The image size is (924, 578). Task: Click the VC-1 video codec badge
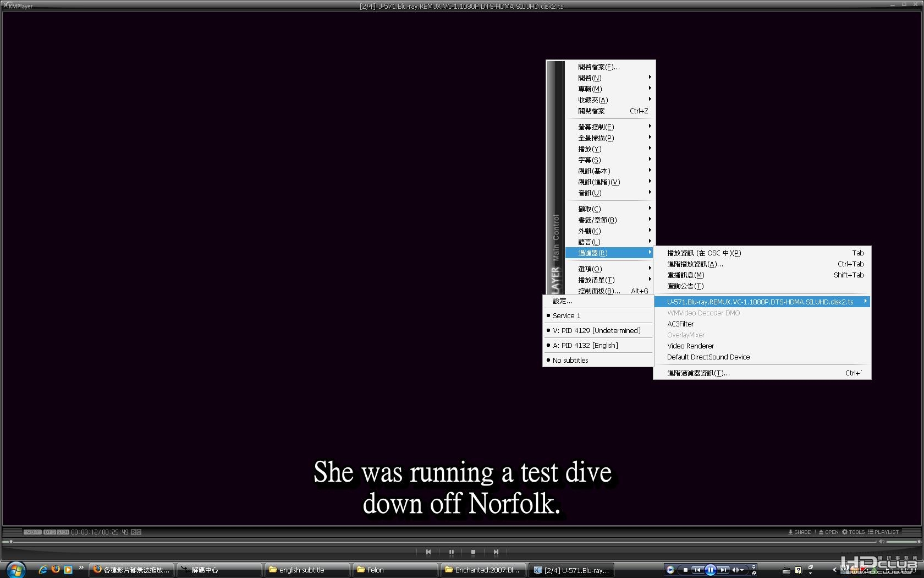[x=32, y=532]
